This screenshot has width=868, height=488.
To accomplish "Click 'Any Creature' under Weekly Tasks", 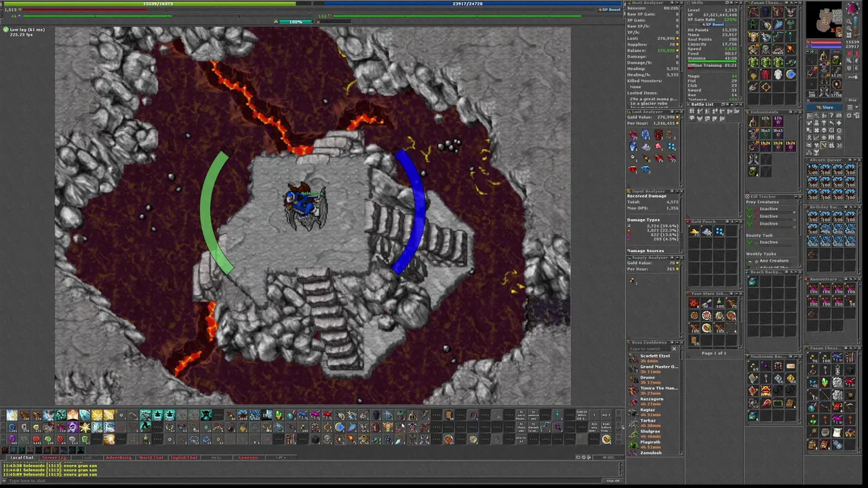I will [774, 260].
